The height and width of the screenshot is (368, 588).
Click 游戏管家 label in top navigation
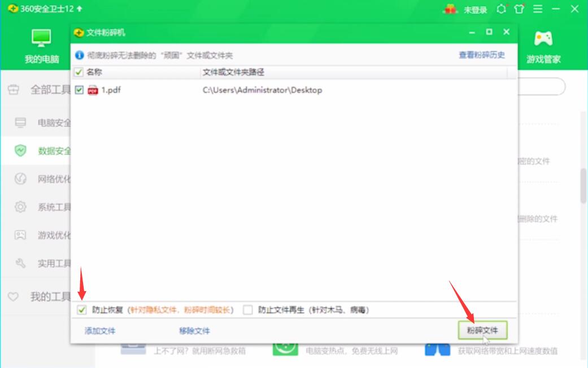point(543,59)
